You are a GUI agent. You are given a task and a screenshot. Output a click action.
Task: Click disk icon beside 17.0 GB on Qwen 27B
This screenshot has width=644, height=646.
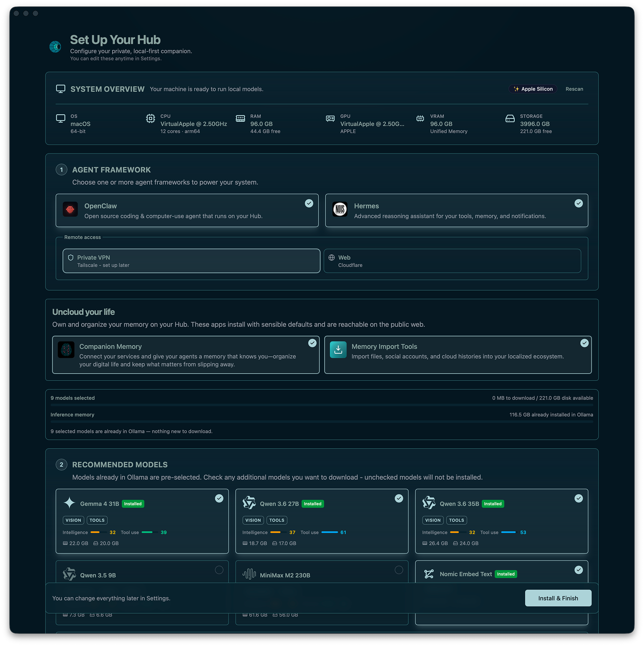point(274,543)
